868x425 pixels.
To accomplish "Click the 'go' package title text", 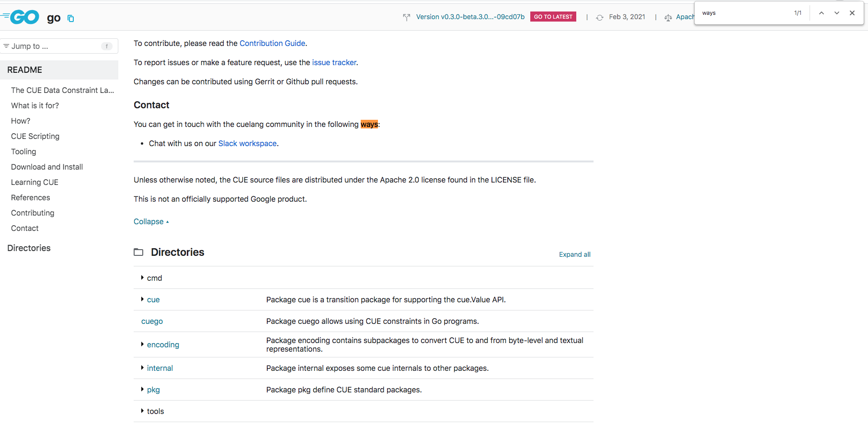I will coord(54,18).
